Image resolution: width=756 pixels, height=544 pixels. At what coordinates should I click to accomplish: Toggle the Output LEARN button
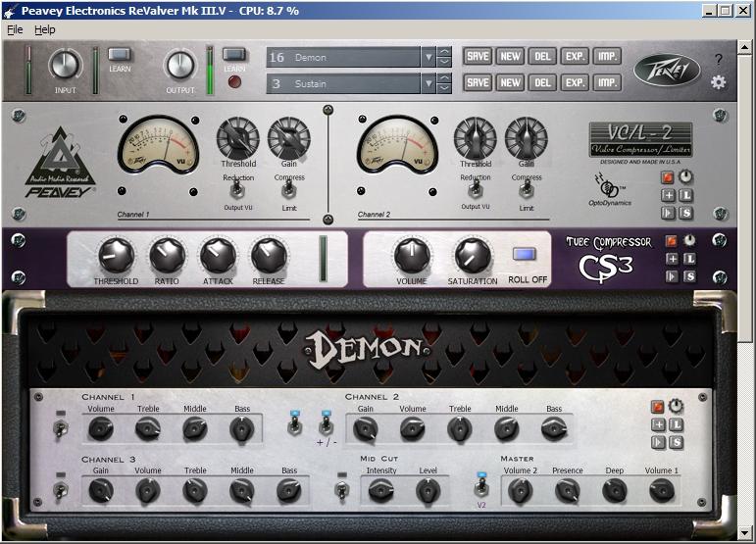(x=234, y=55)
